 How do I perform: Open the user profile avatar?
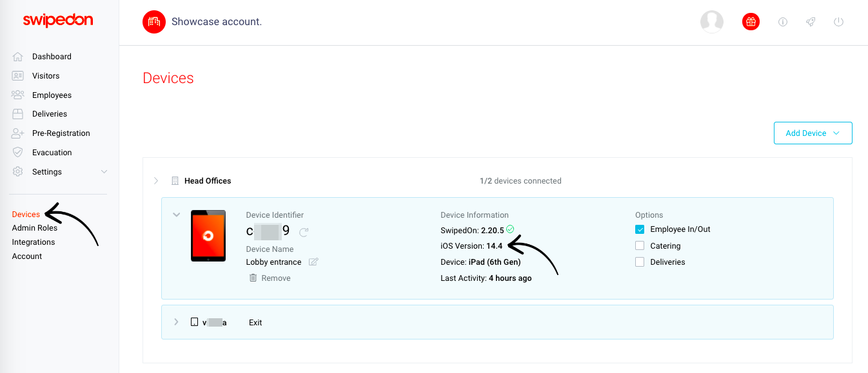click(x=712, y=21)
